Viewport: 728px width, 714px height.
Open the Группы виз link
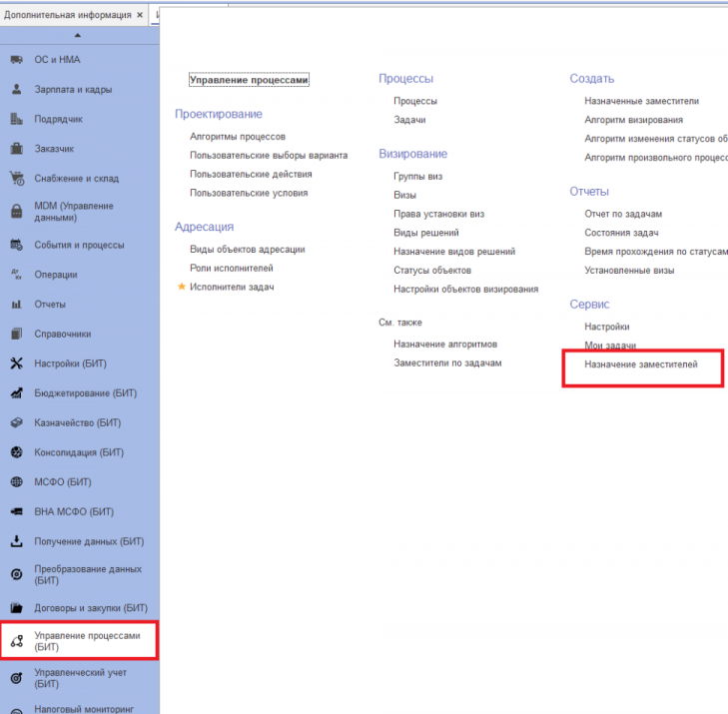tap(417, 177)
